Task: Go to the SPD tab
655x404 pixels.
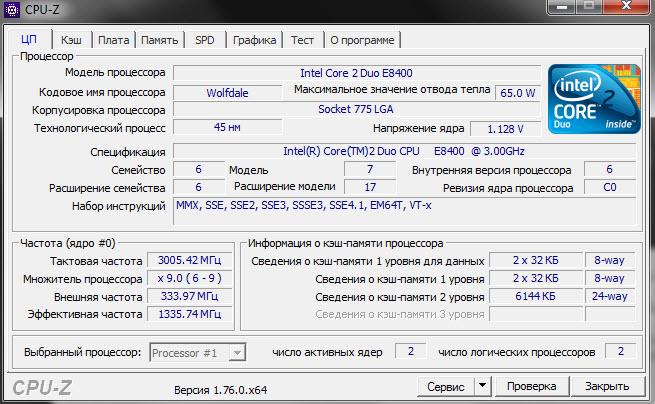Action: (205, 40)
